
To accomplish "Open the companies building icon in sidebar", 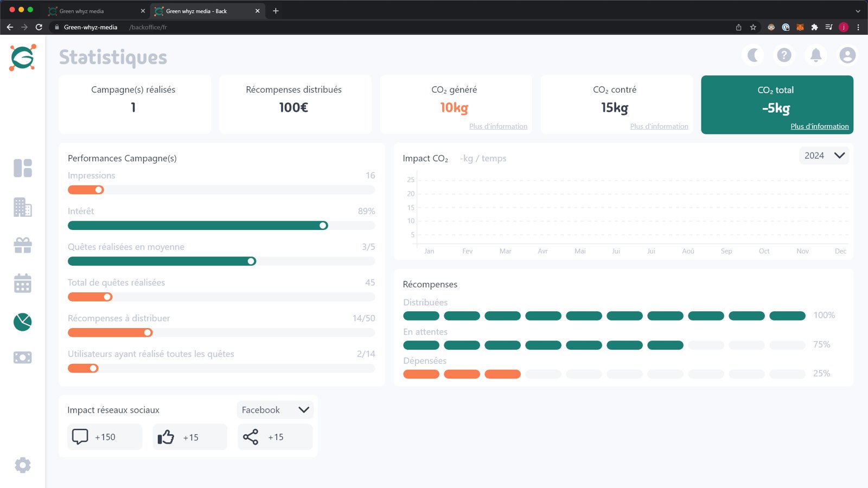I will pos(23,207).
